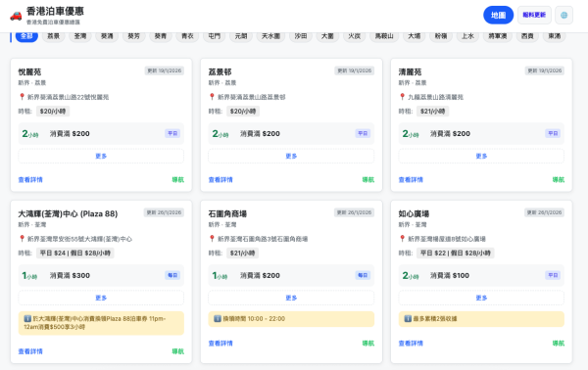Open the 地圖 map view
The height and width of the screenshot is (370, 588).
click(498, 15)
